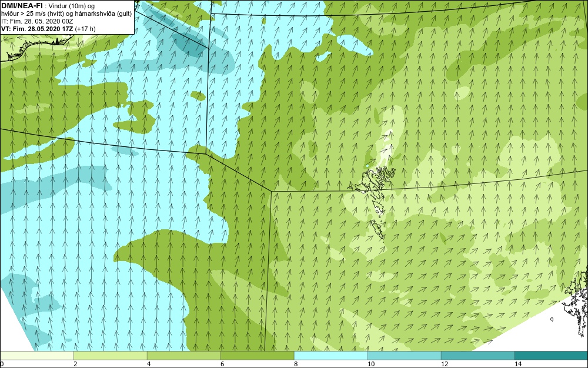Click the '4' scale label
Viewport: 588px width, 368px height.
point(149,364)
